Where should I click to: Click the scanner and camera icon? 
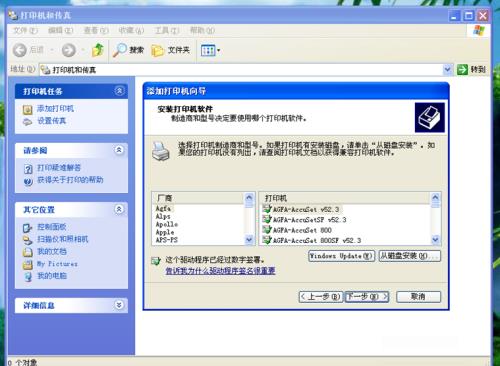pyautogui.click(x=28, y=240)
